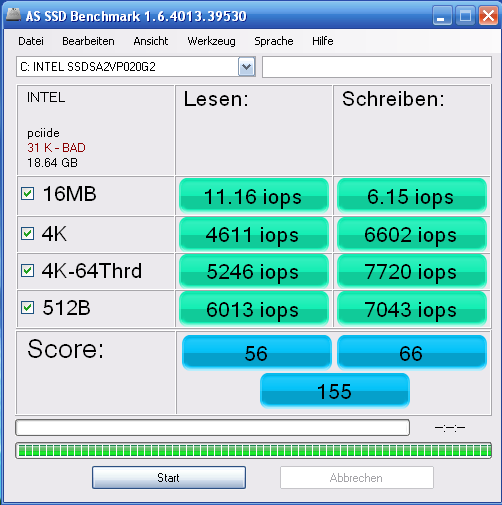
Task: Open the Ansicht menu
Action: 151,41
